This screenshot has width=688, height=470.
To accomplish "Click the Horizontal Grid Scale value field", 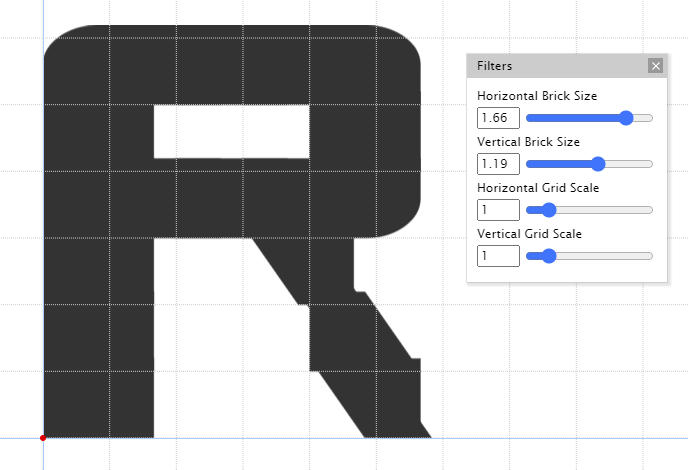I will [x=498, y=210].
